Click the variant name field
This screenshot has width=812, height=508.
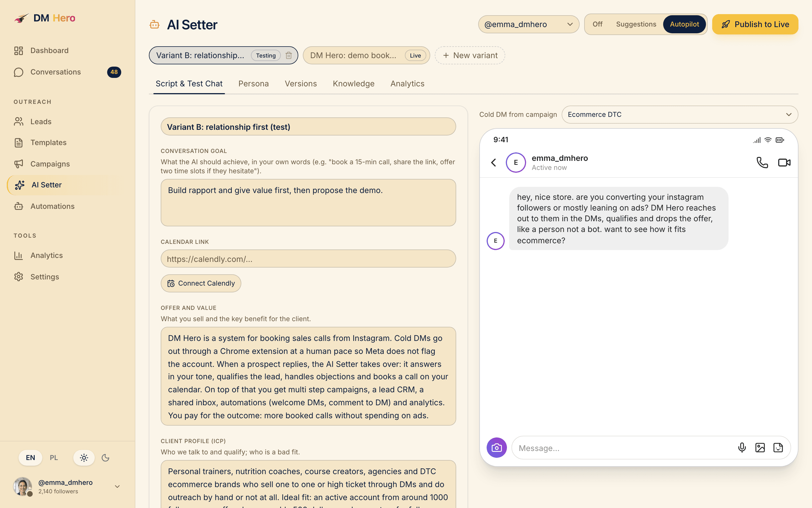pos(308,127)
